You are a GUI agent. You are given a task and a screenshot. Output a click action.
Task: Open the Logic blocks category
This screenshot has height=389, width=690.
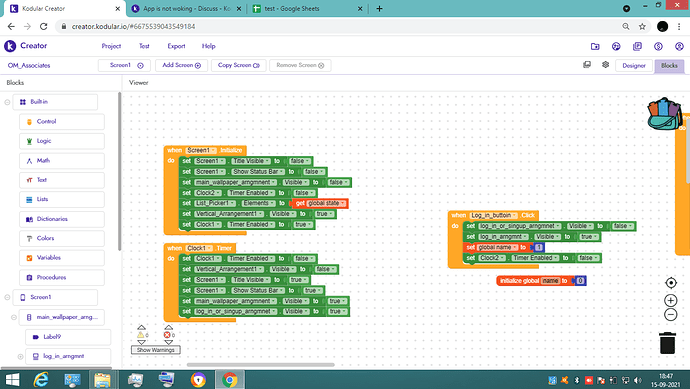point(62,141)
